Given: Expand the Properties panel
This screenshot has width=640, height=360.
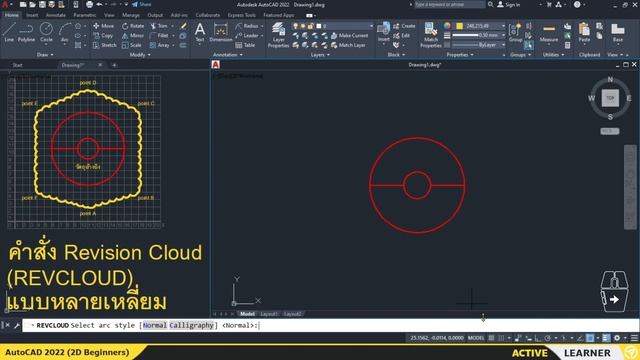Looking at the screenshot, I should tap(460, 55).
